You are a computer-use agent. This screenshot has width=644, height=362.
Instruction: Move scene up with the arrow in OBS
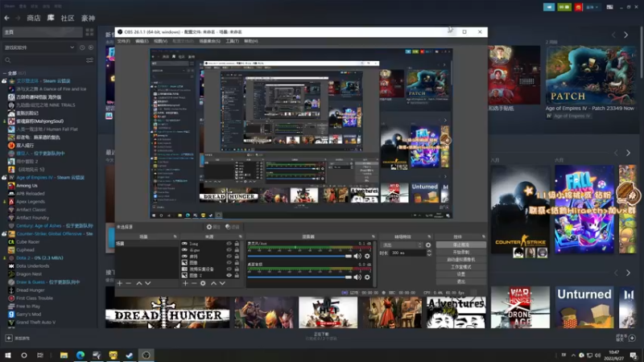click(138, 283)
